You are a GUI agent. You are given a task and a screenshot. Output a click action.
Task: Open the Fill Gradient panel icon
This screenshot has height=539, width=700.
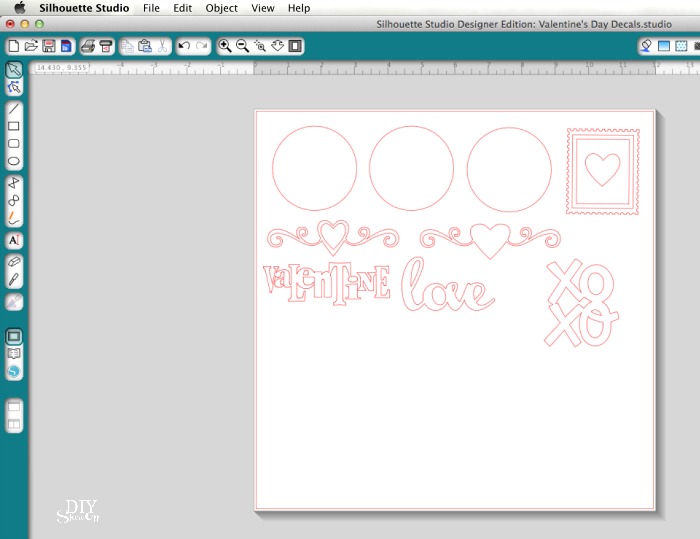(x=663, y=46)
